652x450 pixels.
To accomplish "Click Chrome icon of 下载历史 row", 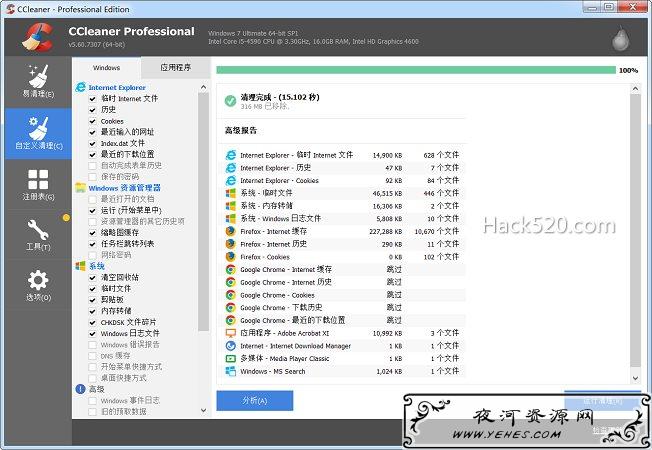I will [x=230, y=307].
